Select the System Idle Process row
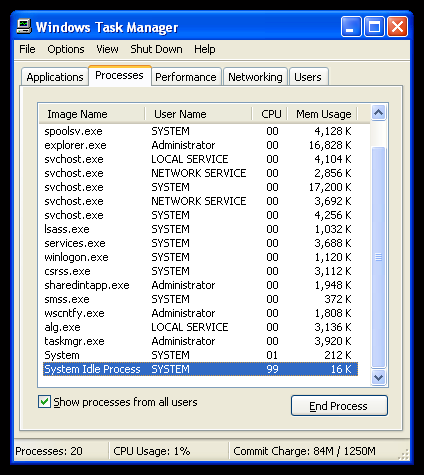This screenshot has width=424, height=475. pos(200,369)
